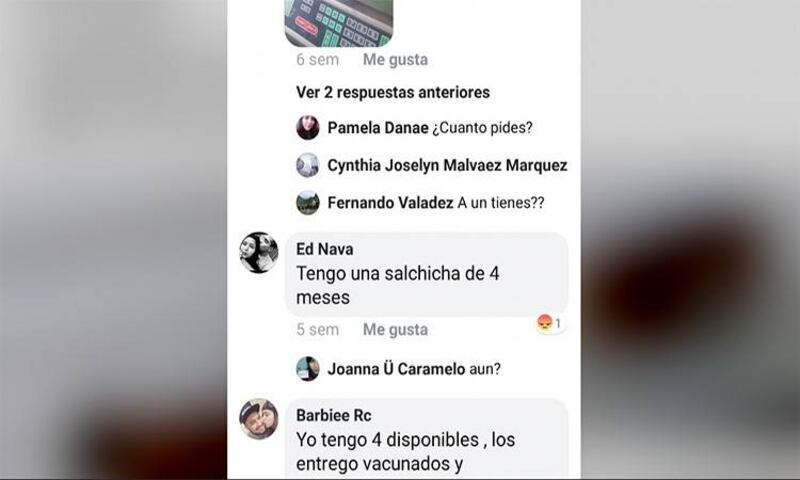This screenshot has width=800, height=480.
Task: Open Ed Nava's profile picture
Action: pyautogui.click(x=259, y=252)
